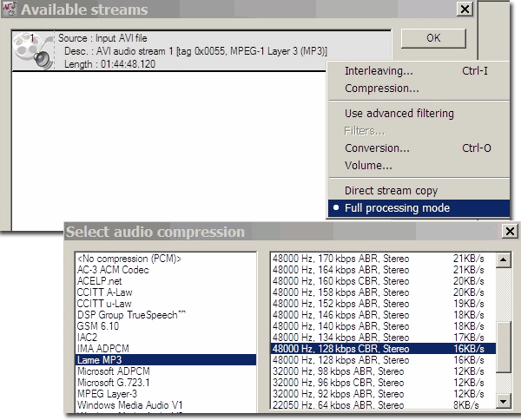Open Volume... menu entry
Screen dimensions: 521x420
tap(419, 166)
